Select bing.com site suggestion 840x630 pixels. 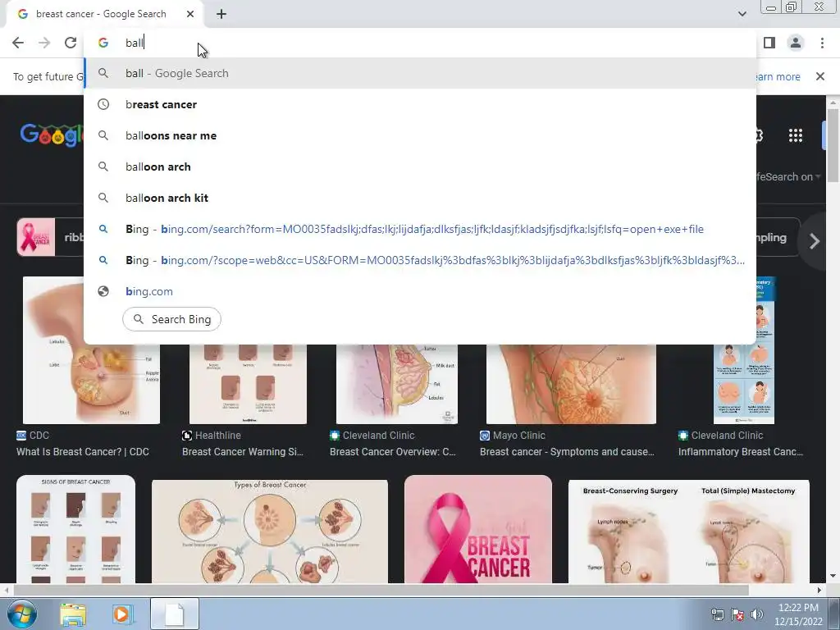[x=420, y=291]
